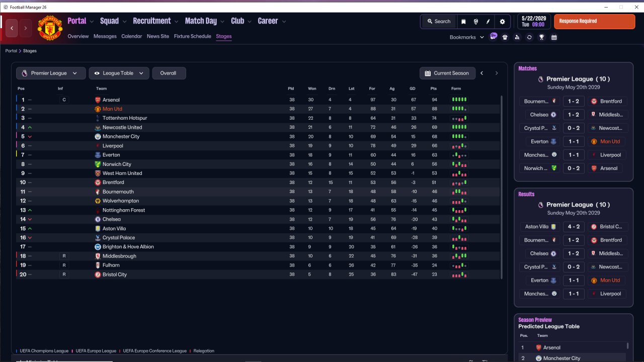This screenshot has width=644, height=362.
Task: Click the Premier League logo in Matches panel
Action: click(541, 79)
